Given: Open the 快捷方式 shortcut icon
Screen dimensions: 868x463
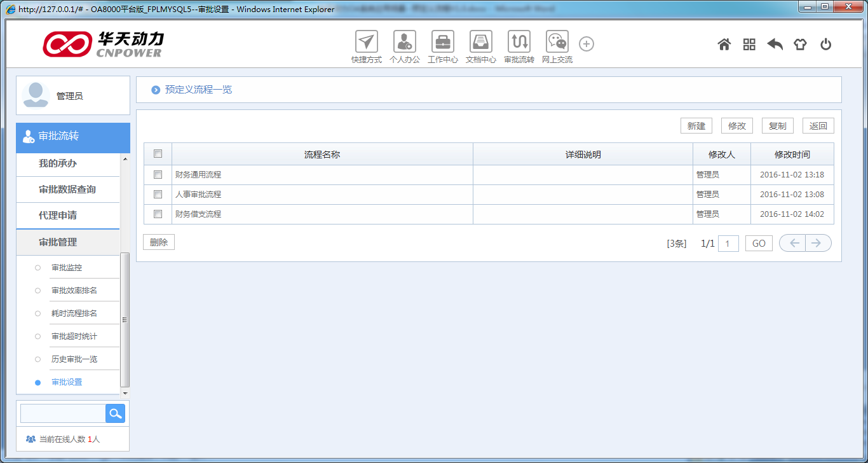Looking at the screenshot, I should click(366, 42).
